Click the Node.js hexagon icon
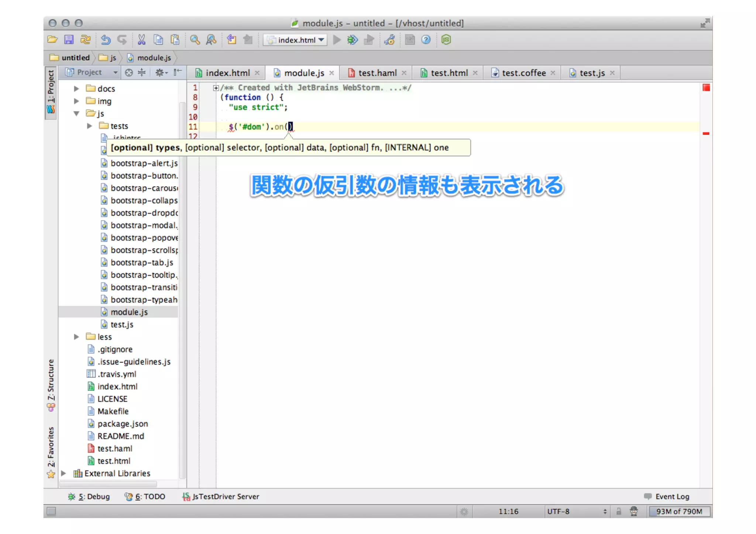This screenshot has width=756, height=534. (446, 40)
